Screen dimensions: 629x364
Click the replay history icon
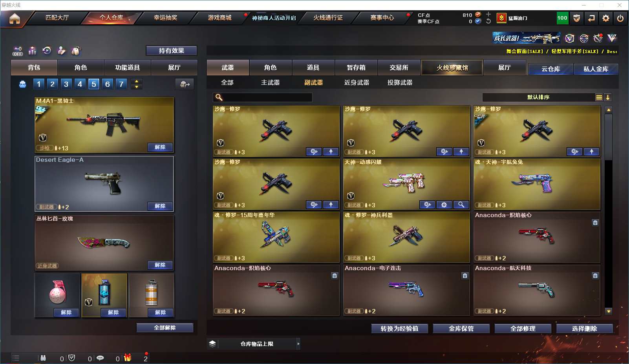coord(47,51)
